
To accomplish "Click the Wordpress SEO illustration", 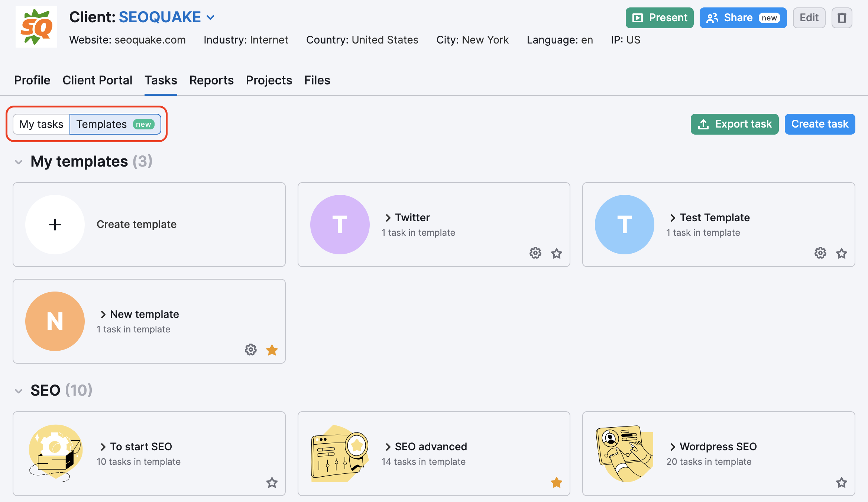I will point(625,454).
